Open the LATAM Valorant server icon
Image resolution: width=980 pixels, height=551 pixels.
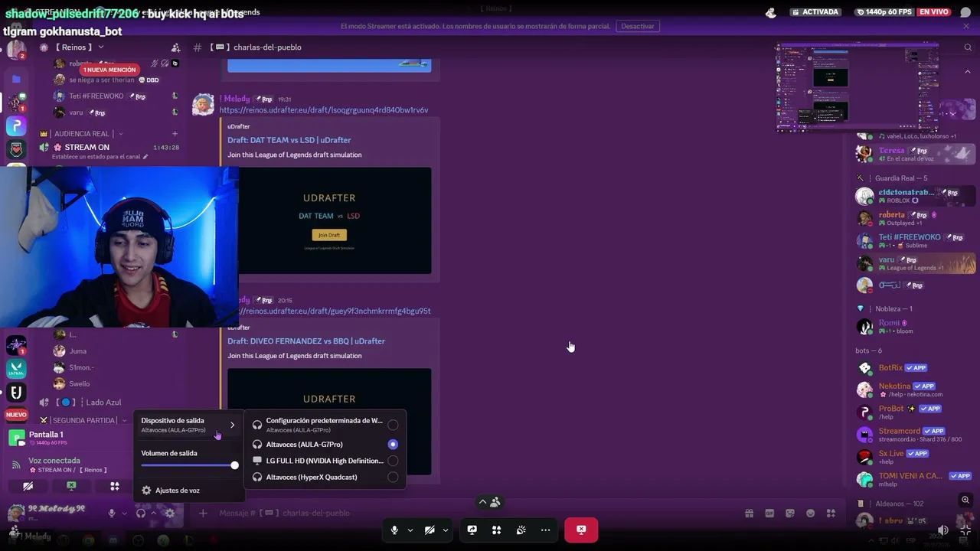16,370
